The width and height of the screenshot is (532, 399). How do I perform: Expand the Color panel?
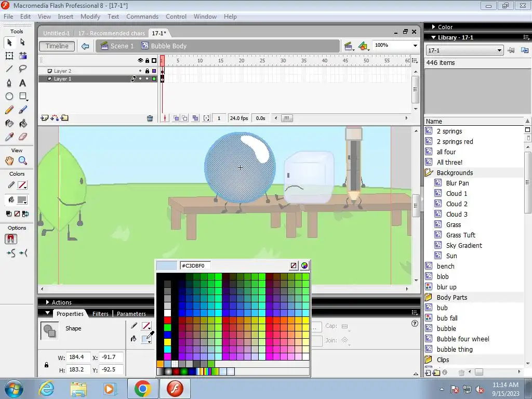433,27
